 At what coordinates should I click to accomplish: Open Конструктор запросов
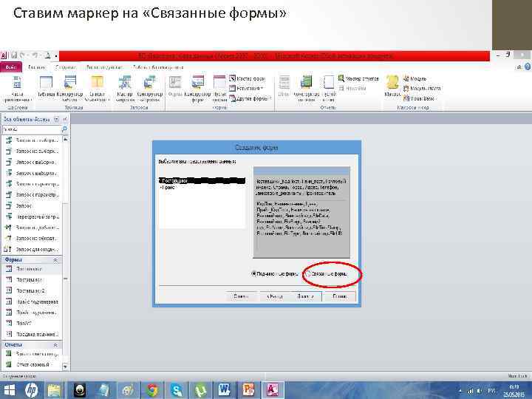[x=149, y=89]
